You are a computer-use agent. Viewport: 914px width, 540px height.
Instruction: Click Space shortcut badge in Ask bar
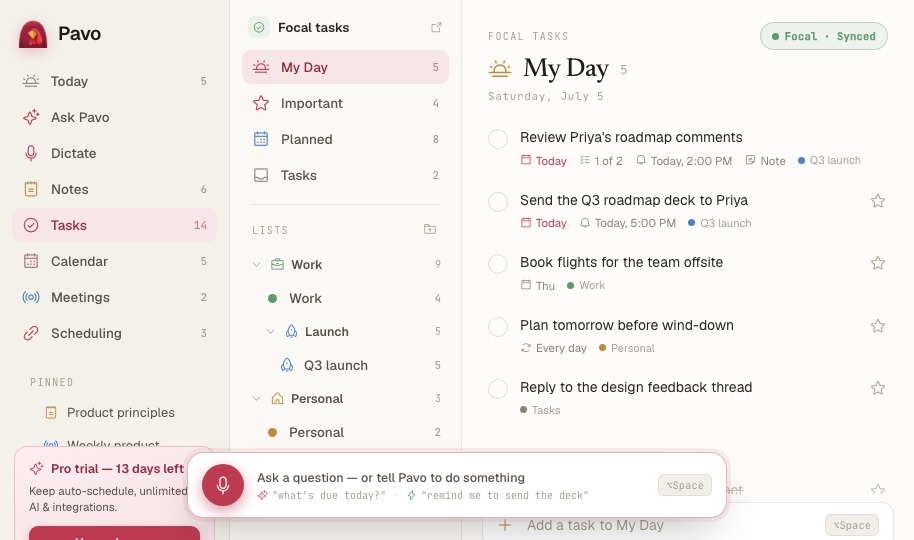point(685,485)
